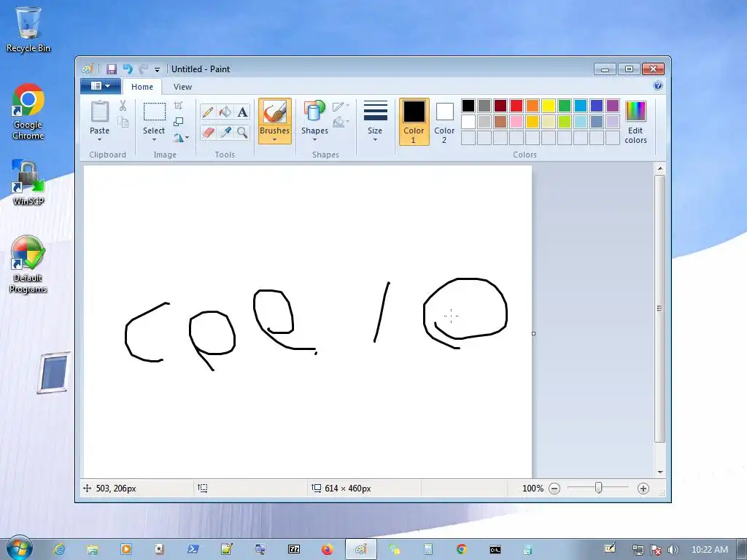Image resolution: width=747 pixels, height=560 pixels.
Task: Expand the Shapes dropdown arrow
Action: (314, 139)
